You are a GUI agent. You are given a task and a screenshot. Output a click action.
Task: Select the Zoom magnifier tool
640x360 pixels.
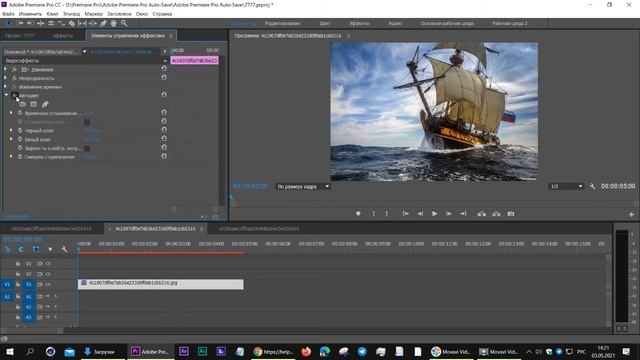[x=124, y=24]
